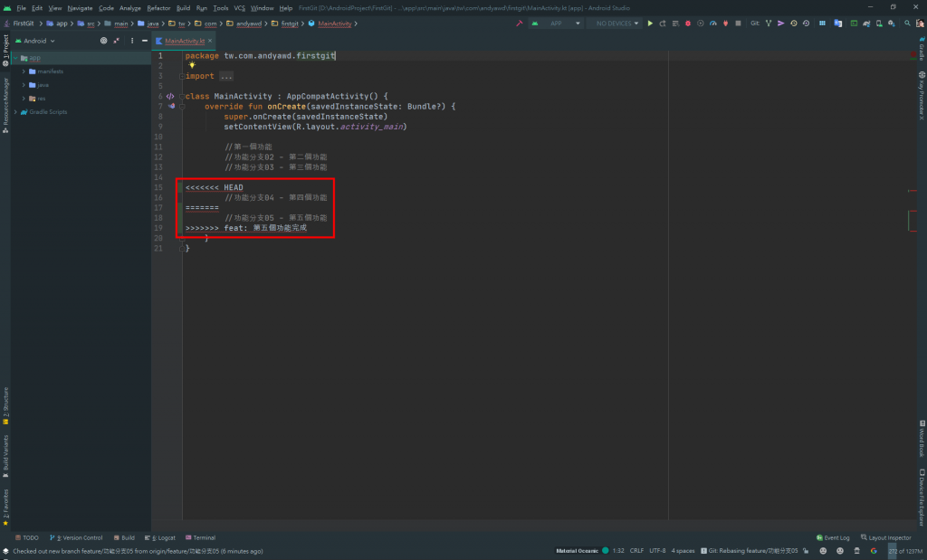Open the File menu
Image resolution: width=927 pixels, height=560 pixels.
tap(22, 8)
